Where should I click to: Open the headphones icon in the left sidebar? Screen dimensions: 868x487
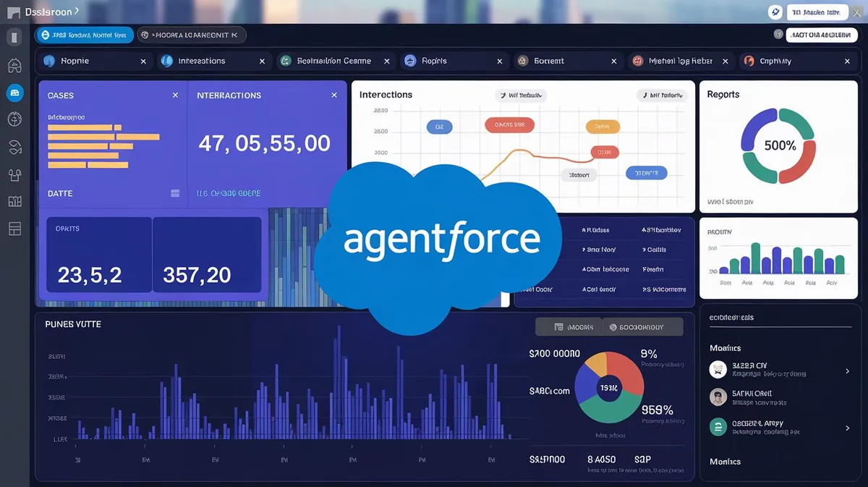pyautogui.click(x=14, y=147)
